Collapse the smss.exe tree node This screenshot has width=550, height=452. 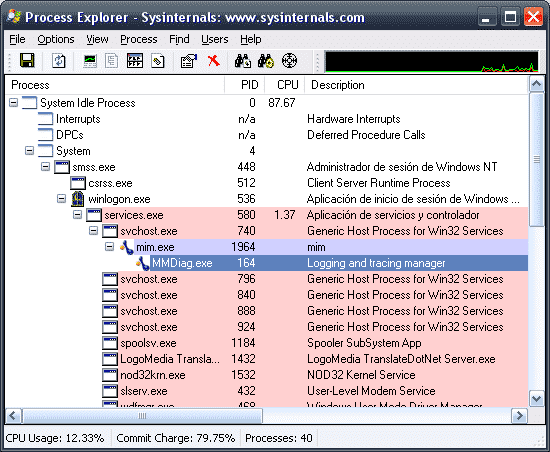pos(46,167)
